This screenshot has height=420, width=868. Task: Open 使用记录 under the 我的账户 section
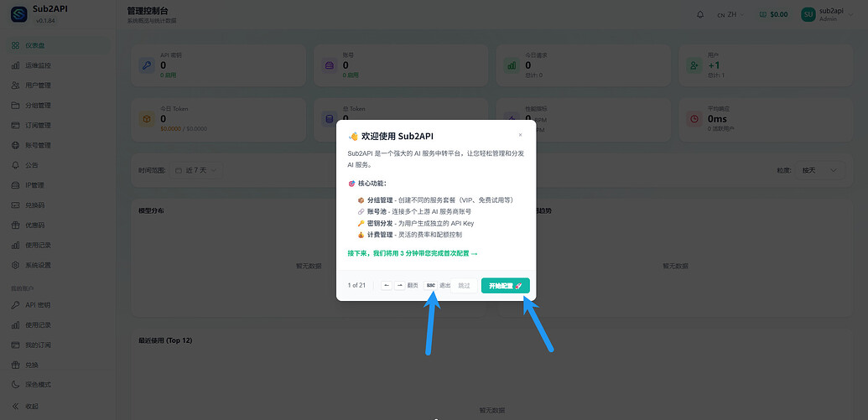tap(58, 324)
